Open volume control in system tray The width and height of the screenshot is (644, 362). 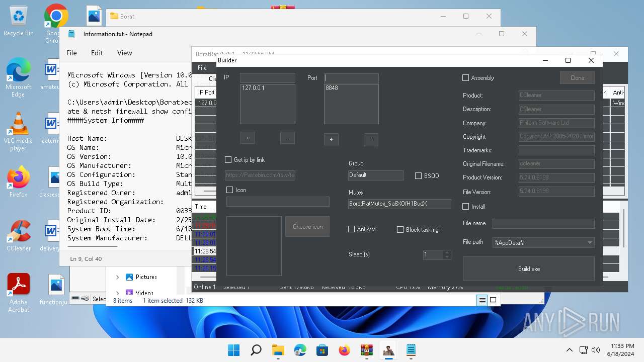click(596, 350)
